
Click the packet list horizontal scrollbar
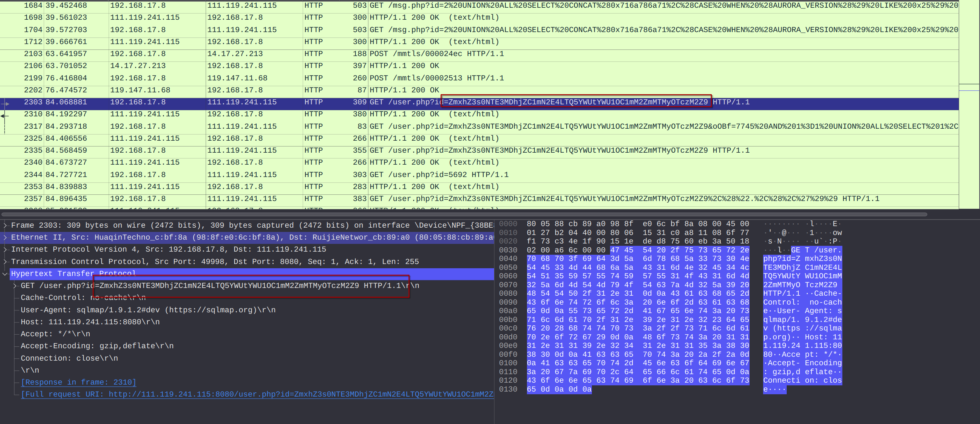tap(464, 214)
